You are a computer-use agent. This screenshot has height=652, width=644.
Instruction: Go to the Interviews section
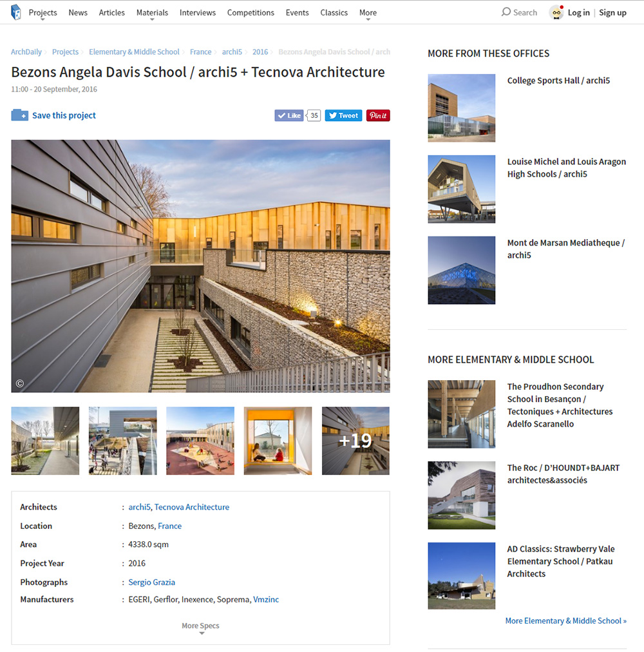[x=198, y=12]
